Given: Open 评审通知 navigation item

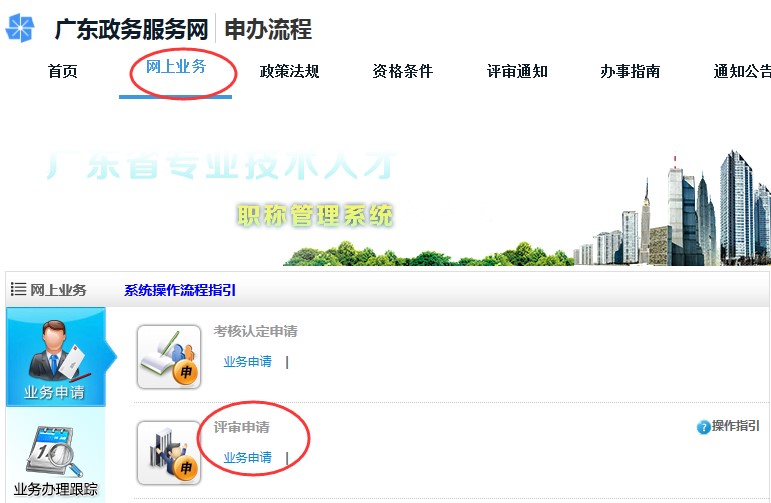Looking at the screenshot, I should tap(517, 71).
